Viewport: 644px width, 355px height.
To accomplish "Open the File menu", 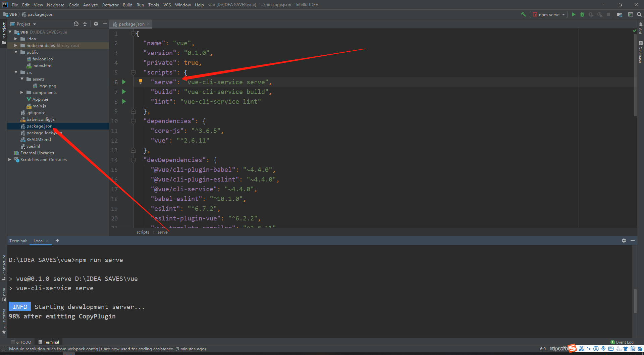I will tap(15, 5).
